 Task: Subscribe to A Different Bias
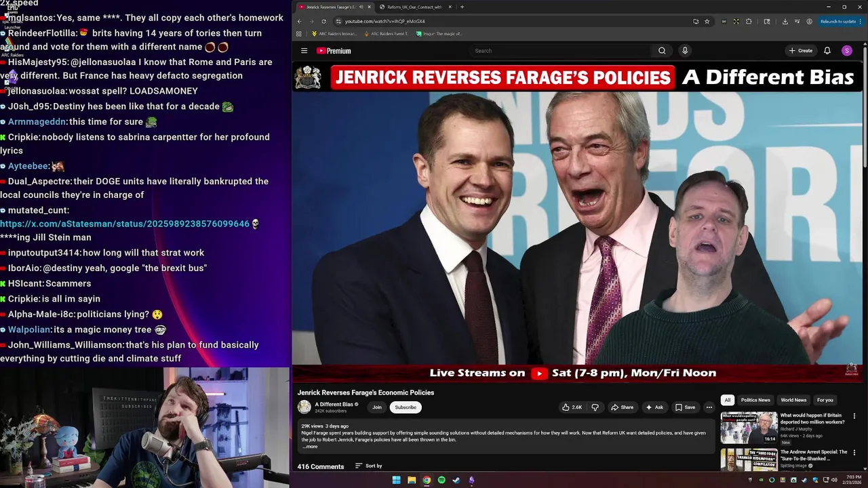pyautogui.click(x=406, y=407)
